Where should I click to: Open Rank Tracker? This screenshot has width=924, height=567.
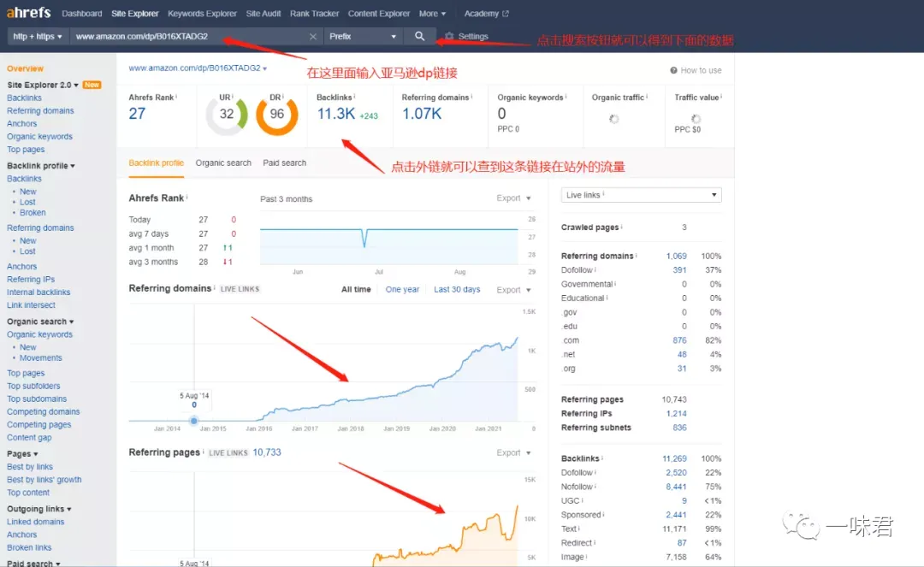click(x=314, y=14)
